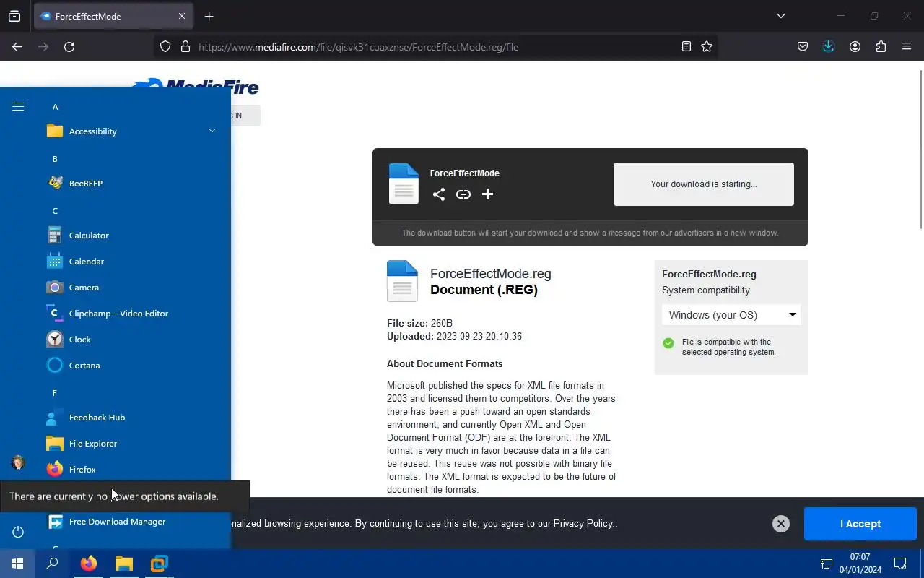
Task: Reload the MediaFire page
Action: [69, 46]
